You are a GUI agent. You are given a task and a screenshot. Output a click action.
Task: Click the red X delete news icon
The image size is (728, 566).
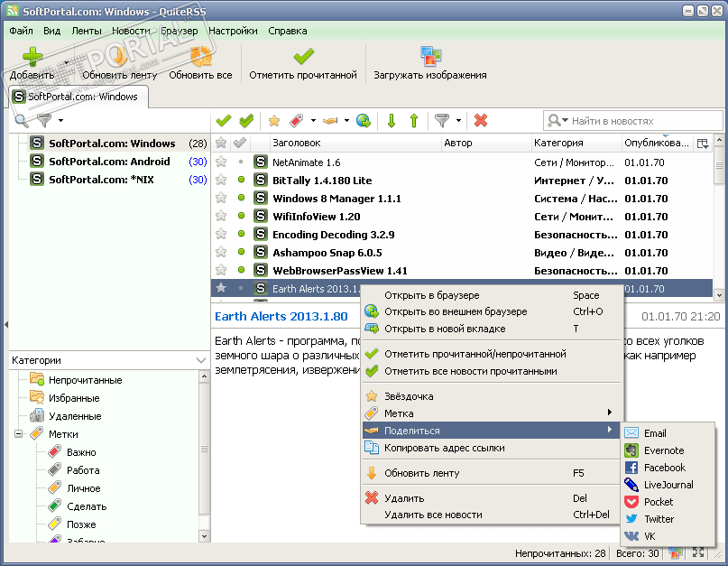[x=481, y=121]
